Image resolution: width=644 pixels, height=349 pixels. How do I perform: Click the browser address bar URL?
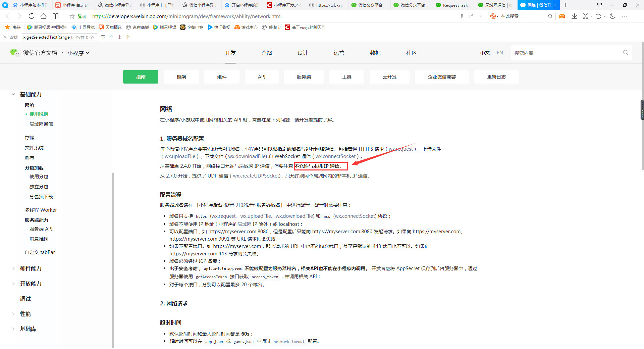pyautogui.click(x=187, y=16)
